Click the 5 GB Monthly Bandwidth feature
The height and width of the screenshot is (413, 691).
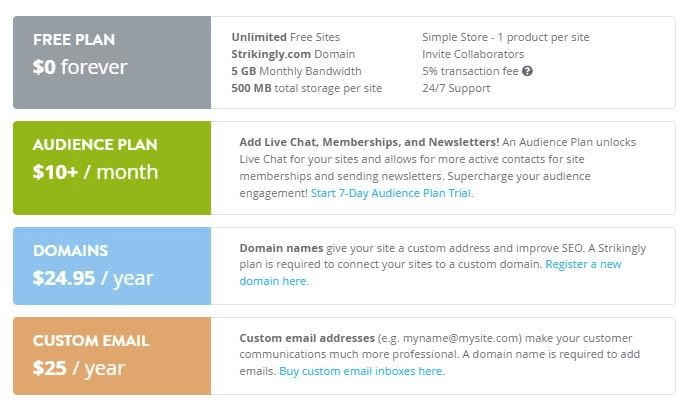pos(296,71)
